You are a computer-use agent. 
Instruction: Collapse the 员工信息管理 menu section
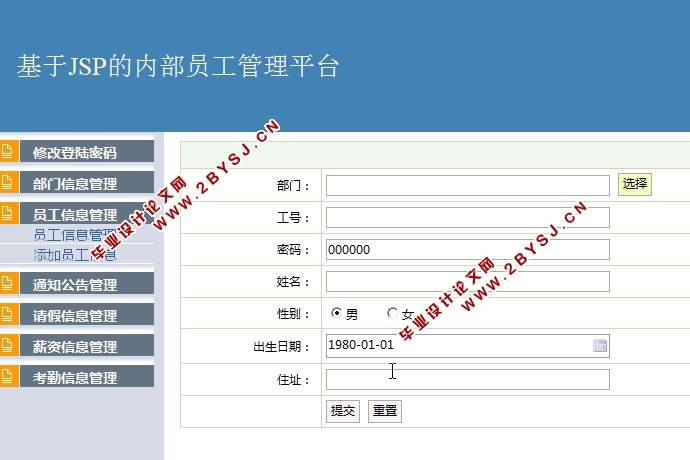[x=87, y=213]
